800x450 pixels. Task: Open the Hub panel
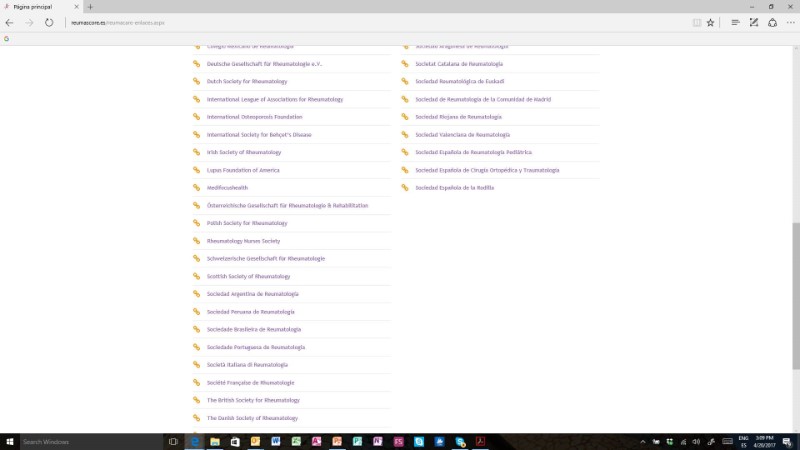(x=735, y=22)
